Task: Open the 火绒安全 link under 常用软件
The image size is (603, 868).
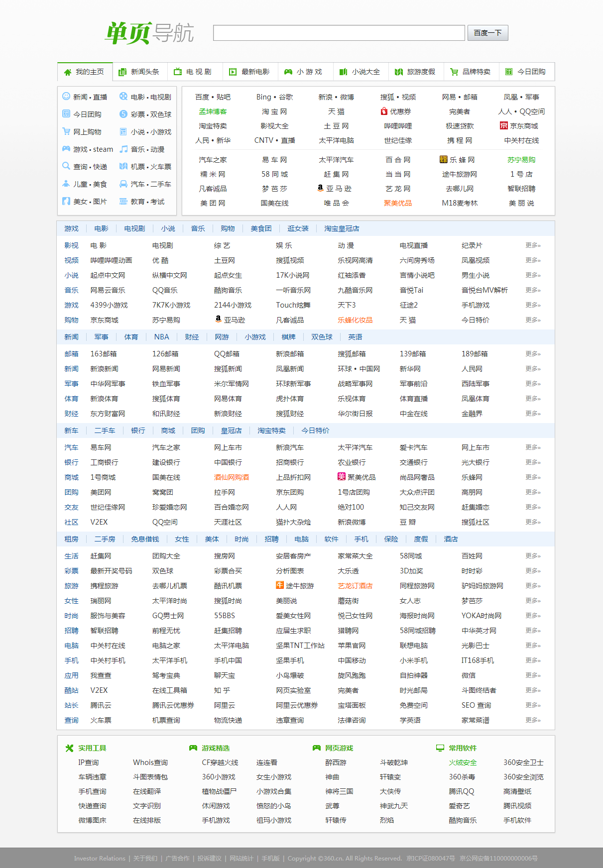Action: (463, 762)
